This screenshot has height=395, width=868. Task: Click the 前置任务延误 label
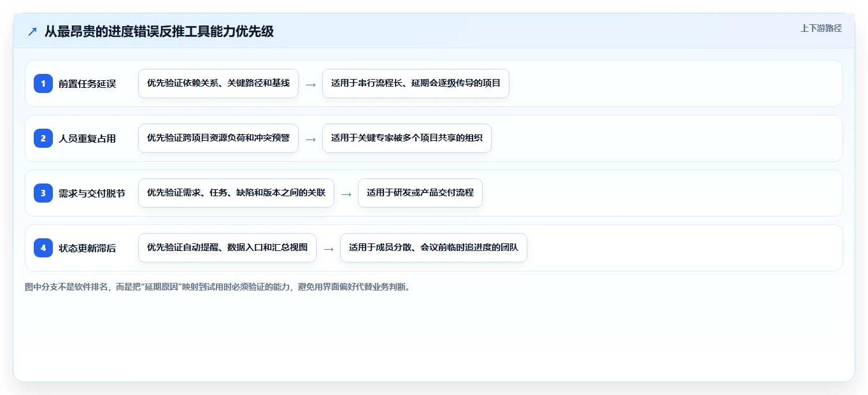click(87, 83)
